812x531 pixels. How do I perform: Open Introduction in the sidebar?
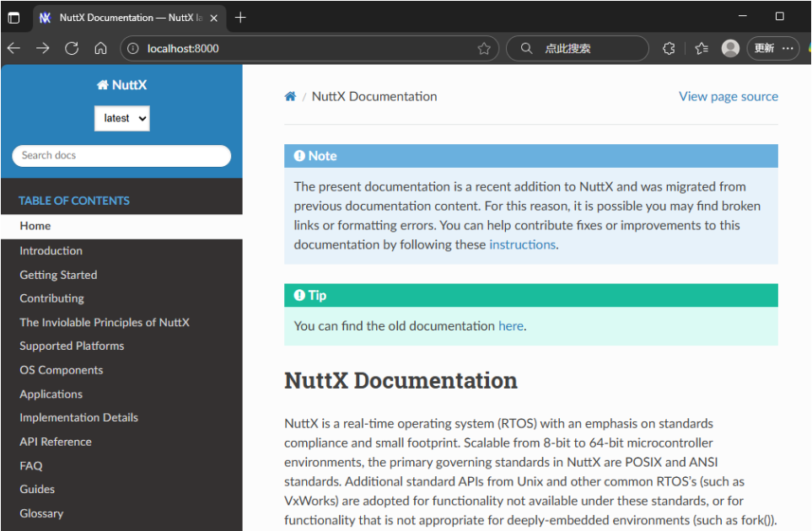click(51, 251)
